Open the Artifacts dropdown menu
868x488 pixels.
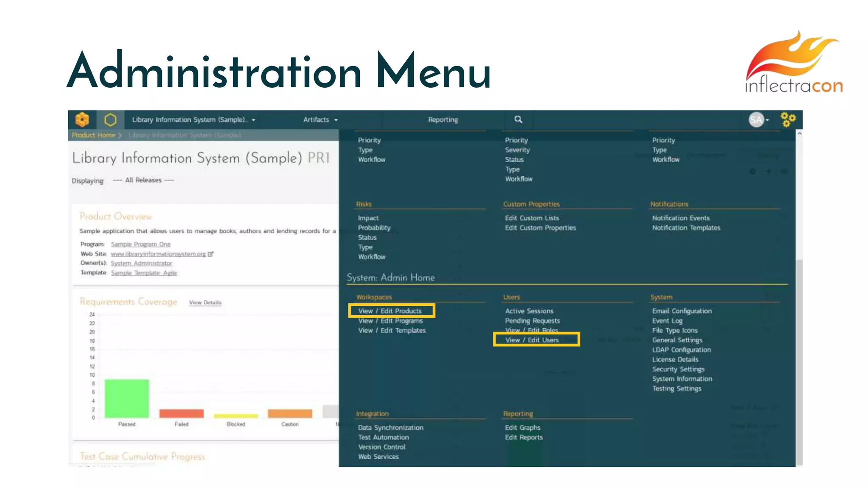coord(320,120)
